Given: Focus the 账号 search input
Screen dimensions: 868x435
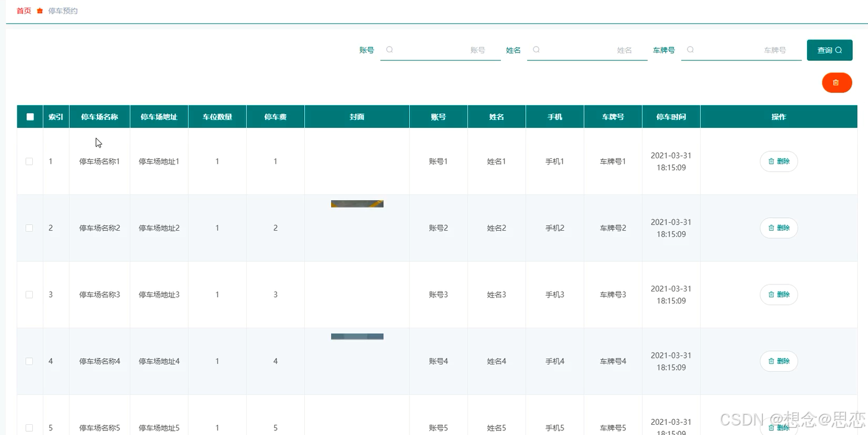Looking at the screenshot, I should click(441, 50).
